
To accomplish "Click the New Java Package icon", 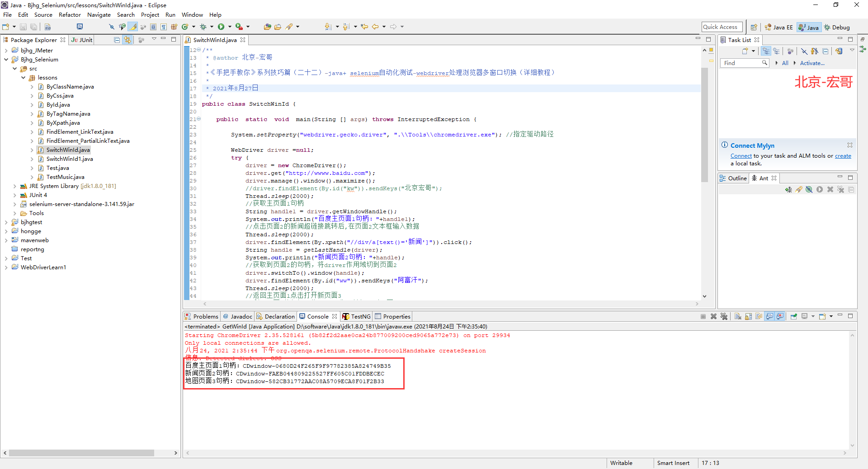I will [174, 27].
